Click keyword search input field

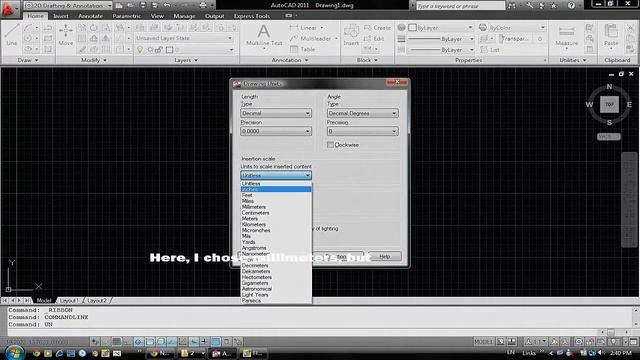click(460, 6)
